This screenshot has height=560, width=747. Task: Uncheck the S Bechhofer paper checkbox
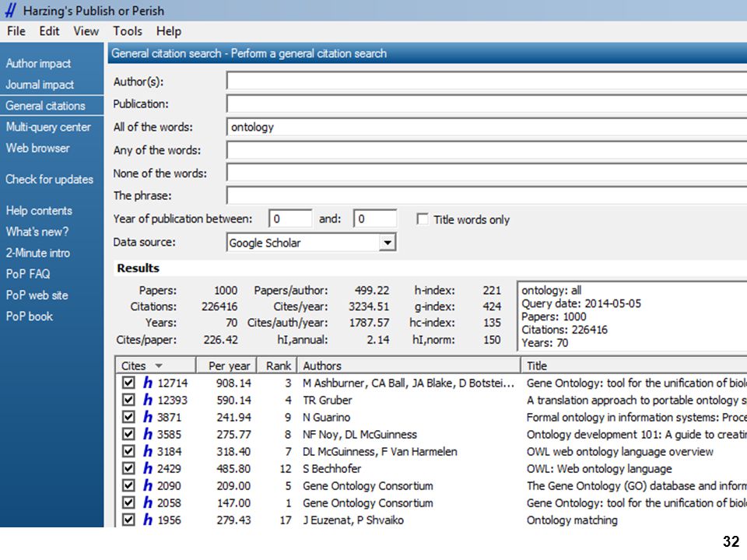(x=128, y=468)
